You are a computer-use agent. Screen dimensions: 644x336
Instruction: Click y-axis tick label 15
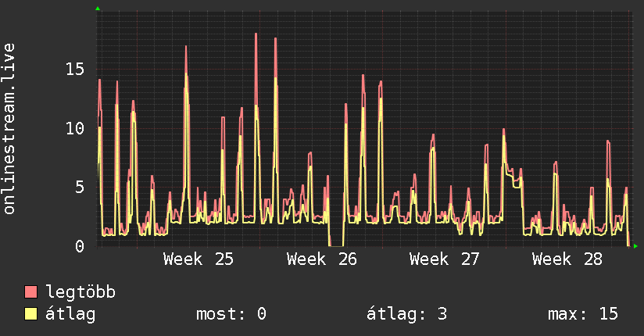point(75,69)
